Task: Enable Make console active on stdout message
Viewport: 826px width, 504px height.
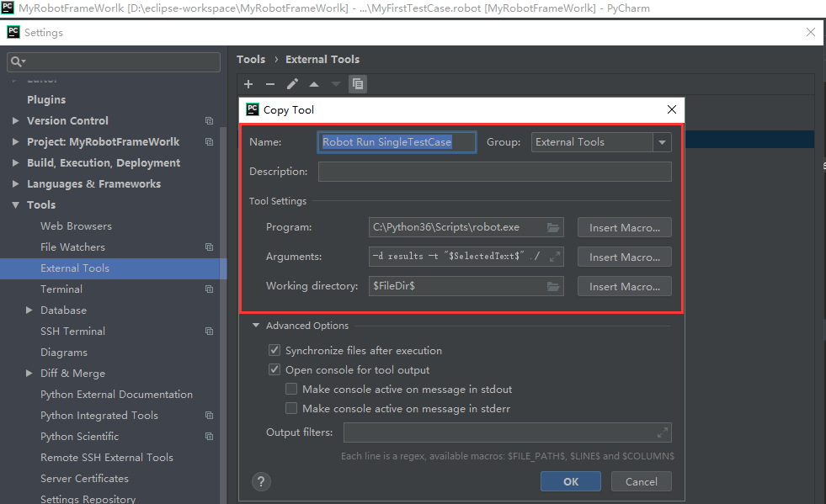Action: coord(291,388)
